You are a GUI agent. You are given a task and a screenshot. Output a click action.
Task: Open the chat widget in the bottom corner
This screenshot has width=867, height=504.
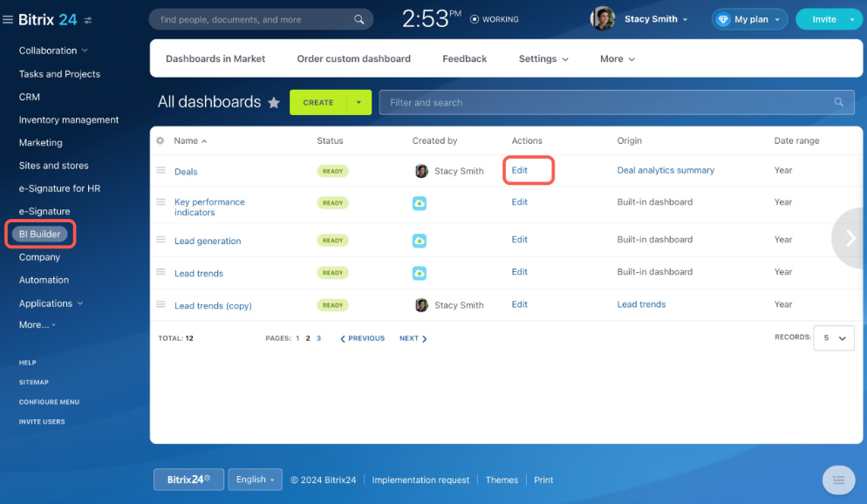tap(837, 480)
